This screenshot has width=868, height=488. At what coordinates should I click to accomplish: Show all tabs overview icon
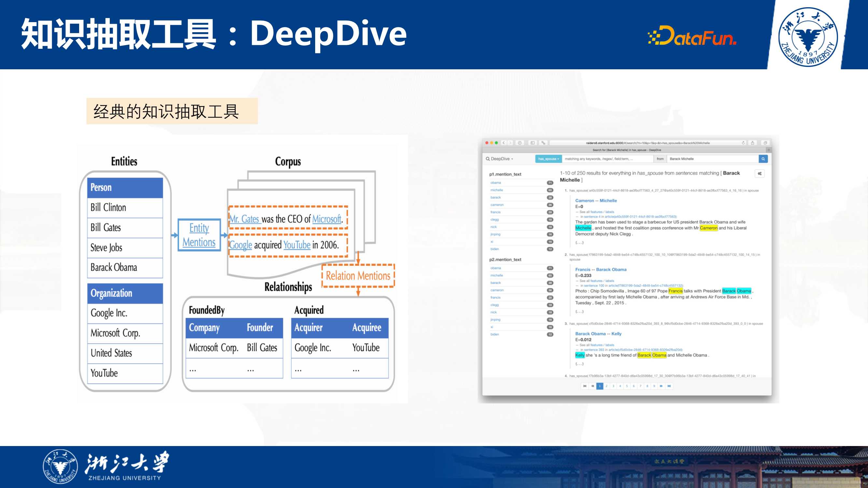(x=765, y=143)
